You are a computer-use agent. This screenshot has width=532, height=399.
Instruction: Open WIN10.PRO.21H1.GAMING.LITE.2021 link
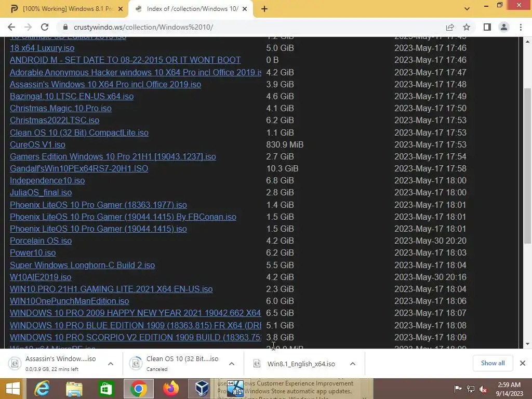coord(111,289)
